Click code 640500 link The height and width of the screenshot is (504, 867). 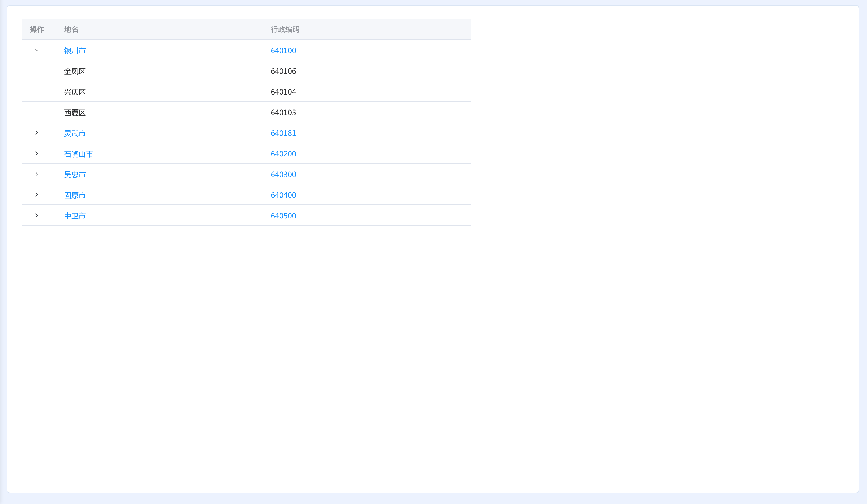pyautogui.click(x=283, y=216)
